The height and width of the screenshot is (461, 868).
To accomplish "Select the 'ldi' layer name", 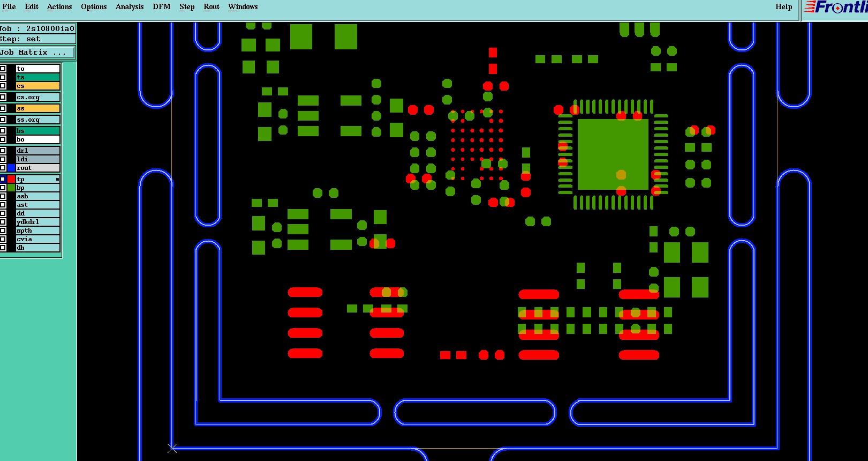I will click(x=37, y=159).
